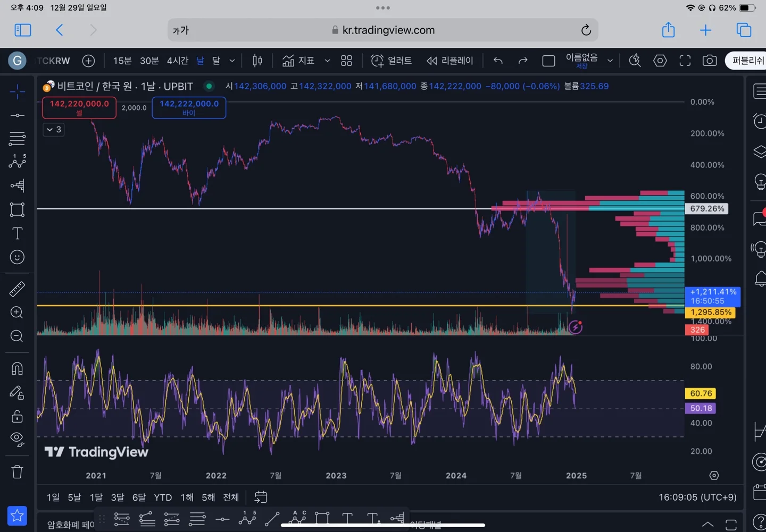
Task: Expand the indicator templates dropdown arrow
Action: (x=327, y=61)
